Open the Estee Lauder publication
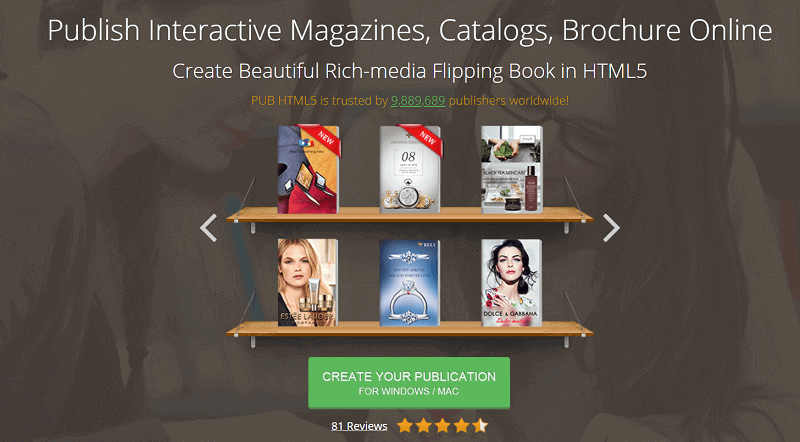 pos(308,283)
